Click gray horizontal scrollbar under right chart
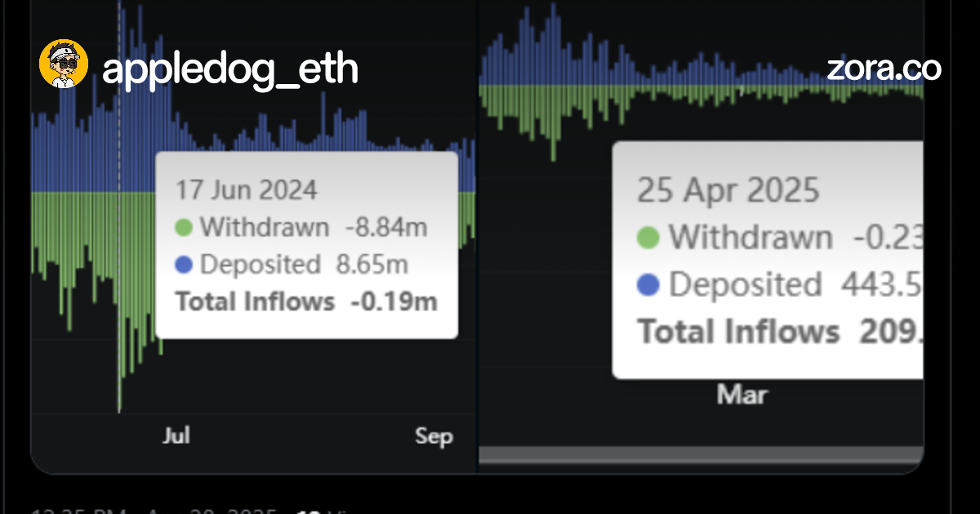The image size is (980, 514). (x=701, y=454)
